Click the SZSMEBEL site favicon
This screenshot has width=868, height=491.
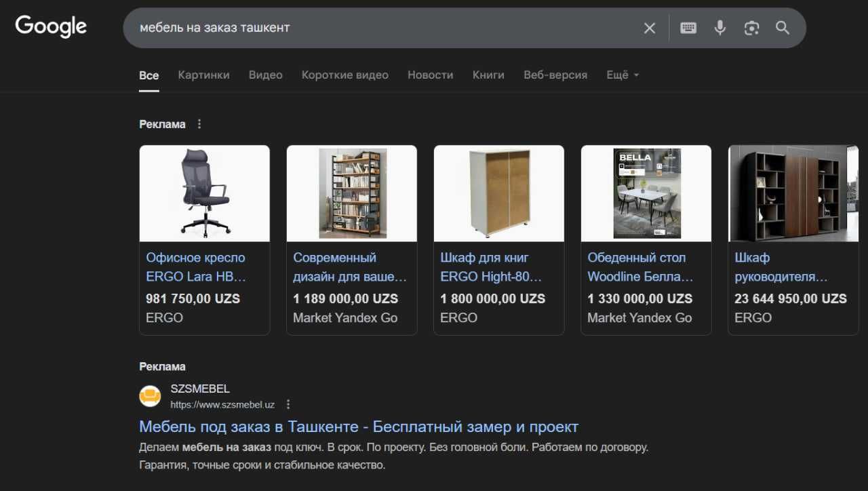coord(150,396)
